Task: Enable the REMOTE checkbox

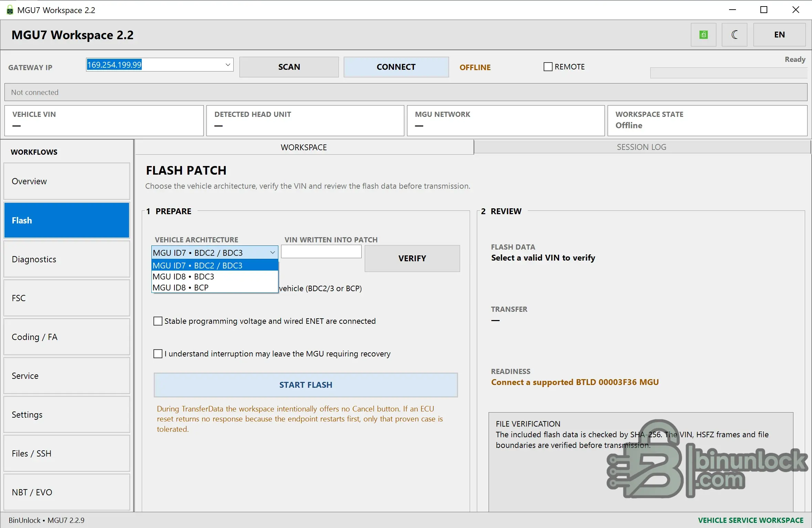Action: 548,67
